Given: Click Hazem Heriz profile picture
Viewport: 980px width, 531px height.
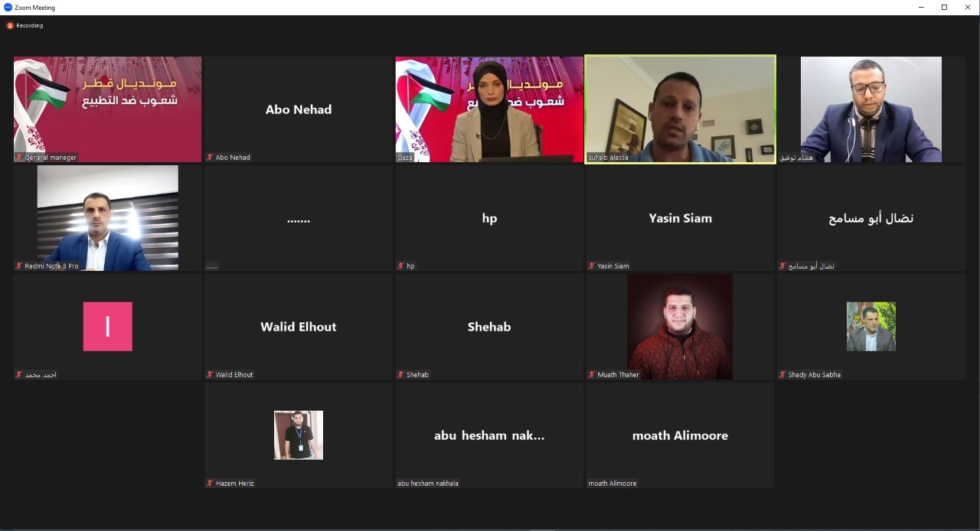Looking at the screenshot, I should coord(299,435).
